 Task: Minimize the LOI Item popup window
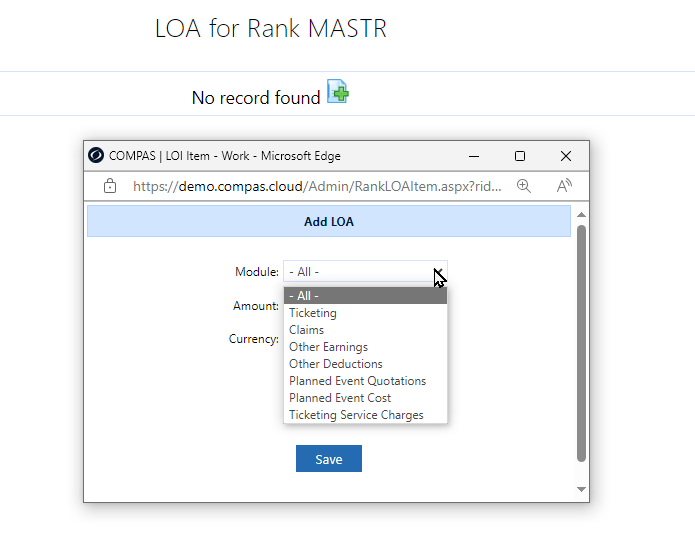474,156
